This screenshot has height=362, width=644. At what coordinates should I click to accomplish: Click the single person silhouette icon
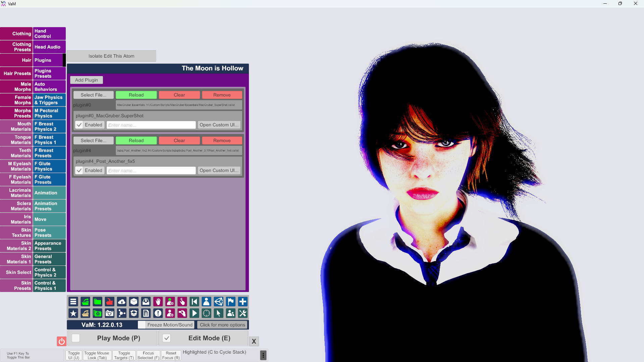click(x=206, y=302)
